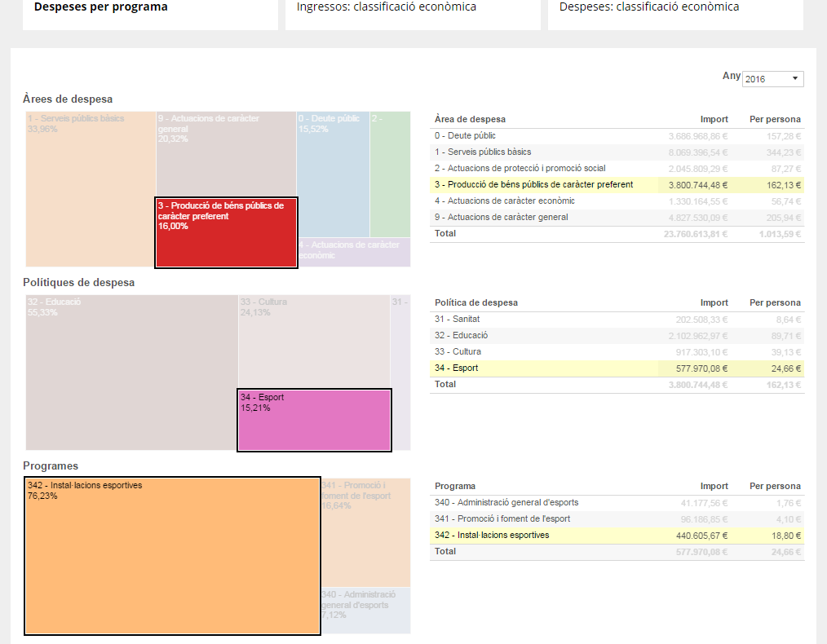827x644 pixels.
Task: Open Despeses: classificació econòmica tab
Action: (649, 7)
